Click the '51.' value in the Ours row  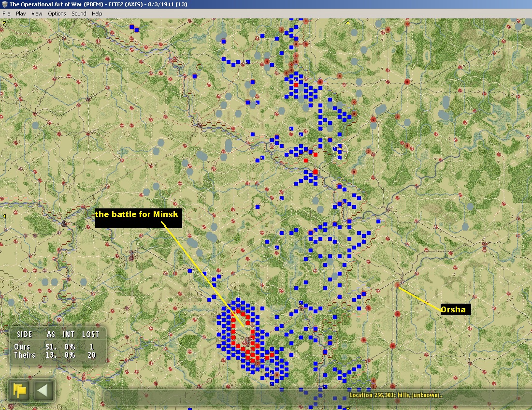[x=51, y=347]
